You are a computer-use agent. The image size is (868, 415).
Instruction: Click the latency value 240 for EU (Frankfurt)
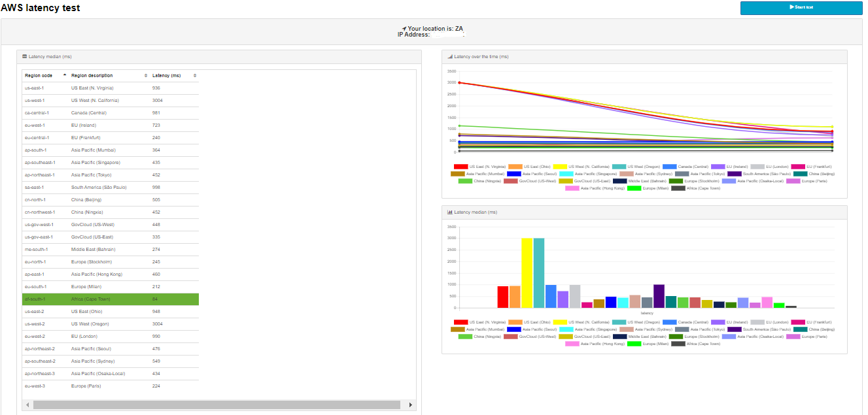pos(156,137)
